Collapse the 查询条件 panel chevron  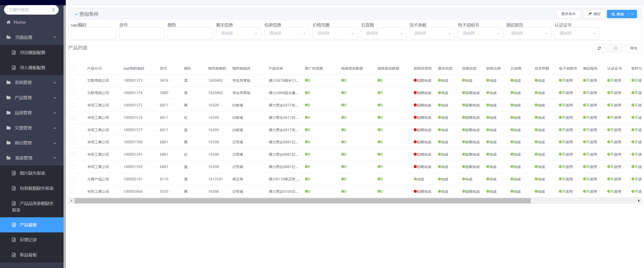[76, 14]
